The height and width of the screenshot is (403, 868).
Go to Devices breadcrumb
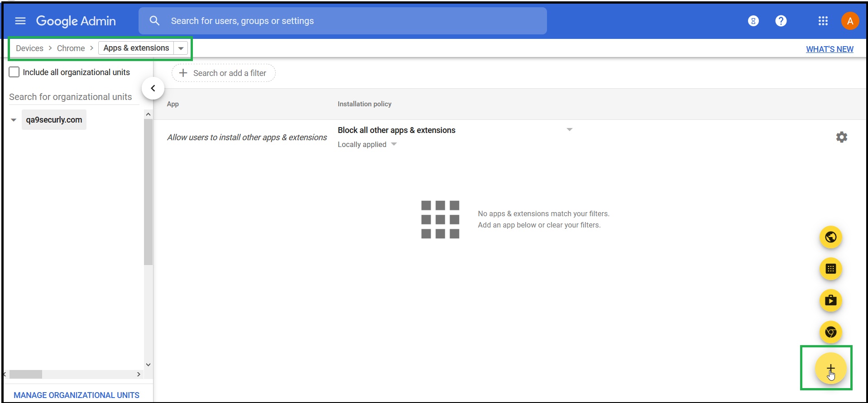click(29, 48)
